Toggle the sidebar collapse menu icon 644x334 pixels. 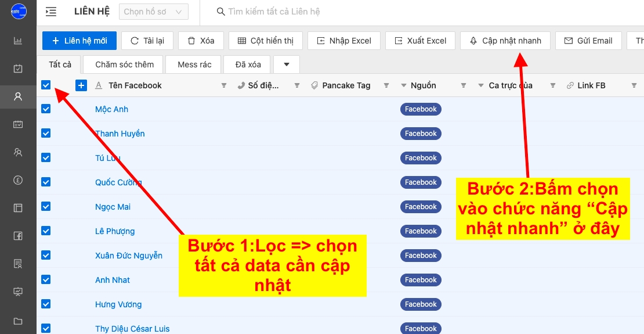point(51,12)
